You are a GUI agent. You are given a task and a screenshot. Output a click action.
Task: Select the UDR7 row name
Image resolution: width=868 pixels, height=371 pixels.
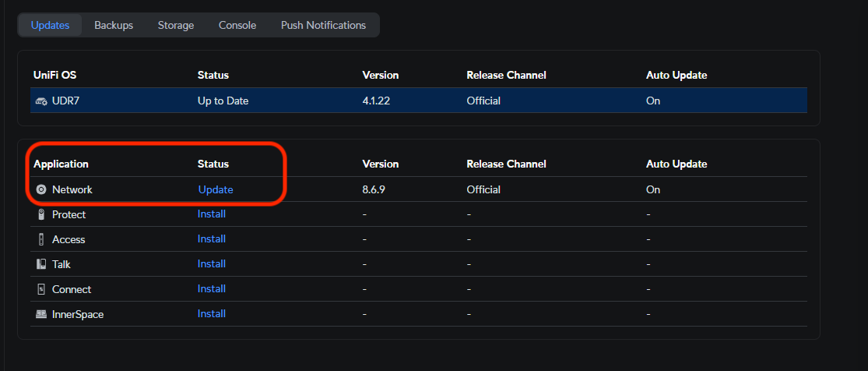point(65,101)
